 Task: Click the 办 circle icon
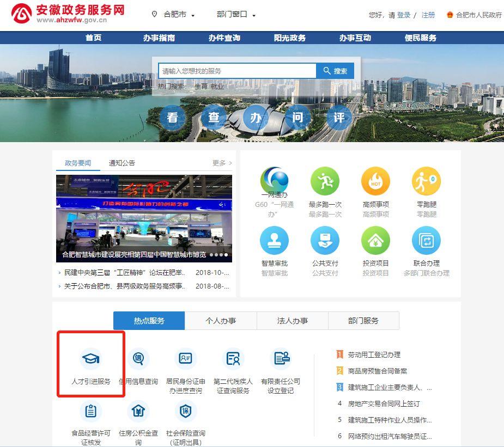pos(256,118)
